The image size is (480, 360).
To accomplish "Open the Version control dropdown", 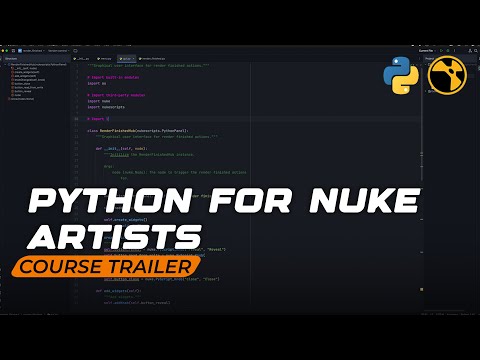I will click(58, 51).
